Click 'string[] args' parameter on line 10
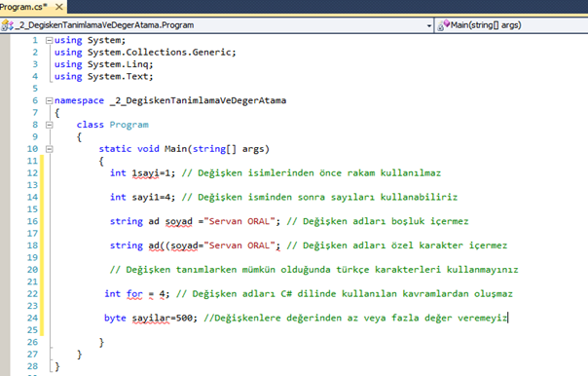The image size is (588, 376). [x=229, y=149]
